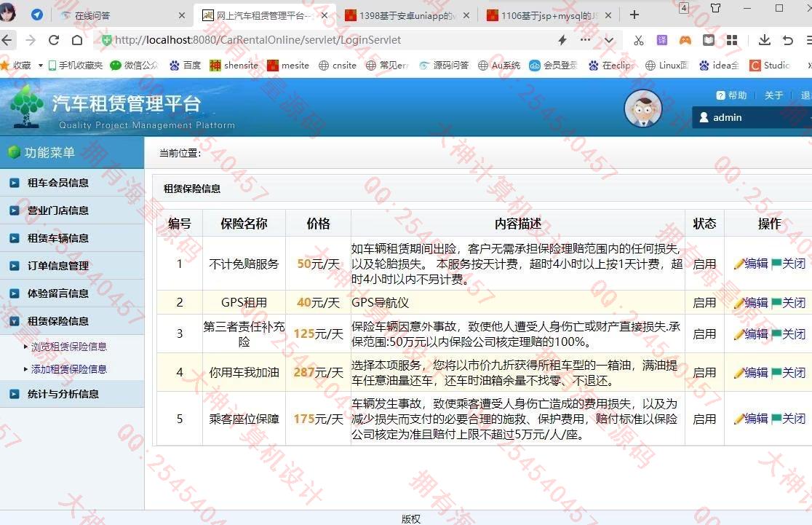Close the 在线问答 tab
This screenshot has width=812, height=525.
182,15
